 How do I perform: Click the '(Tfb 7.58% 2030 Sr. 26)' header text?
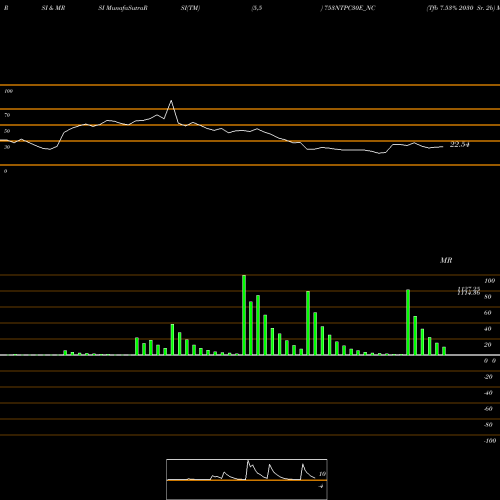461,8
